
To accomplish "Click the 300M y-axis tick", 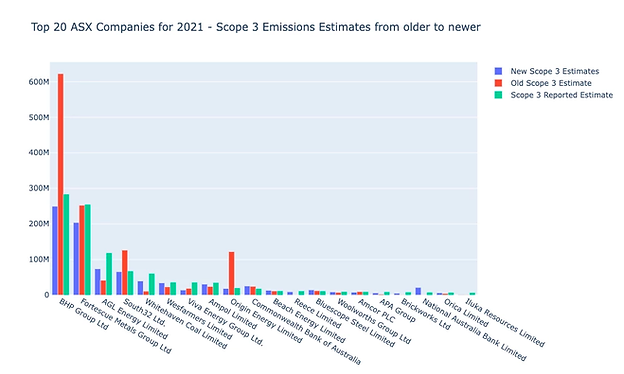I will [39, 188].
